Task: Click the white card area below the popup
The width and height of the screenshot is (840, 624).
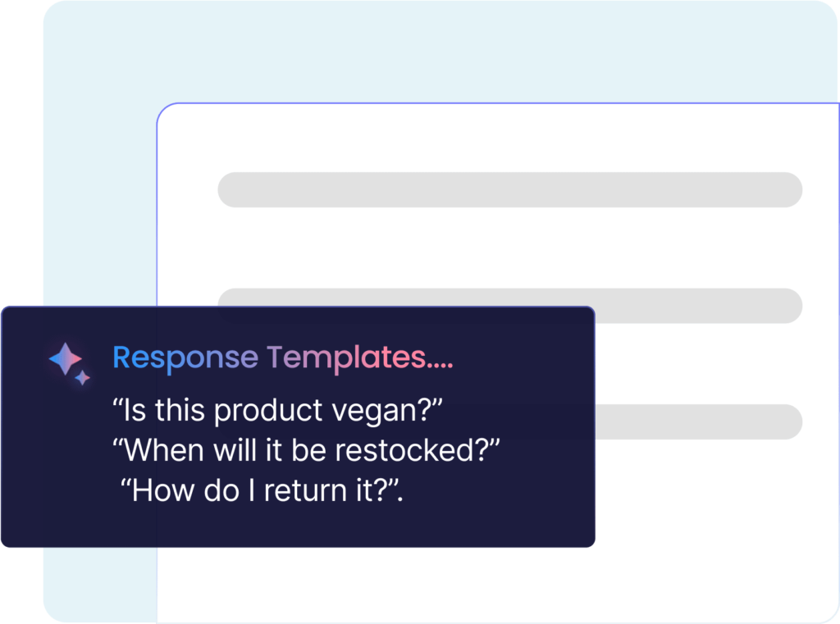Action: (492, 586)
